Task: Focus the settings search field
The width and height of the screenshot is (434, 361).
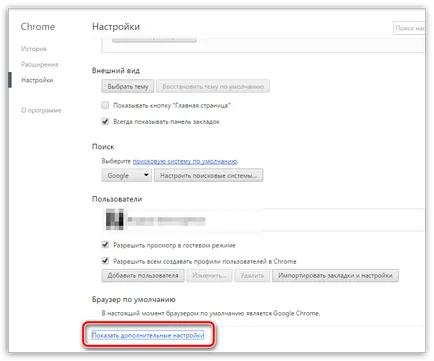Action: pyautogui.click(x=409, y=28)
